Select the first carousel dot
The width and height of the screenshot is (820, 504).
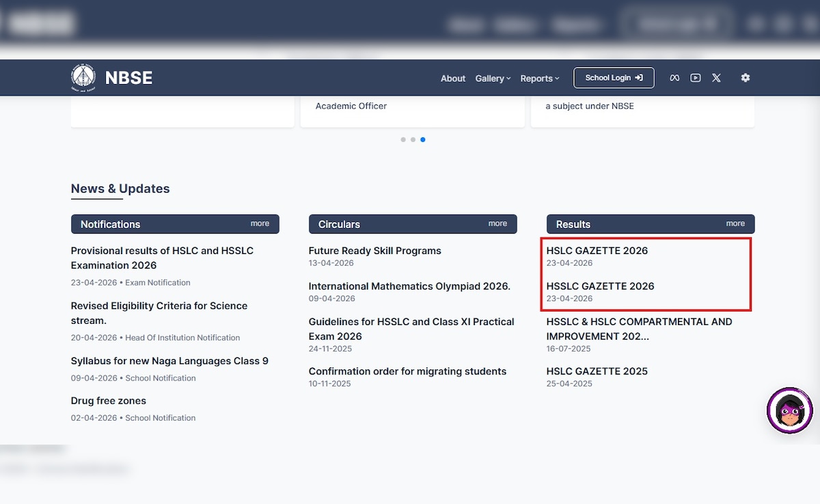tap(403, 139)
